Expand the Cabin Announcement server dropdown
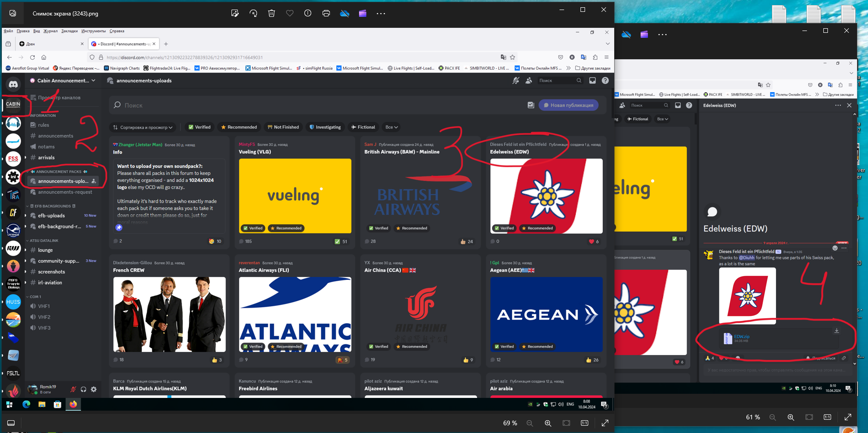868x433 pixels. (x=63, y=81)
